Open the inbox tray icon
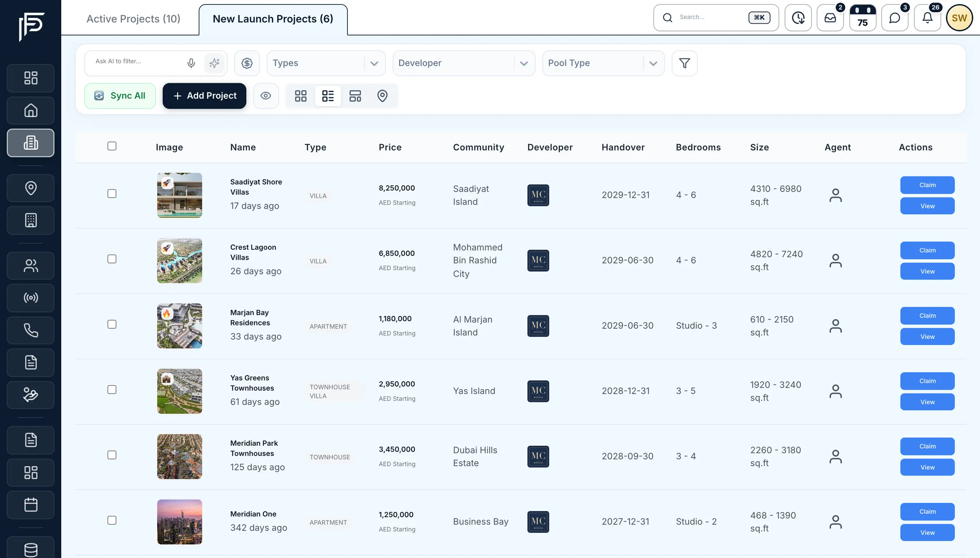This screenshot has height=558, width=980. click(x=830, y=18)
